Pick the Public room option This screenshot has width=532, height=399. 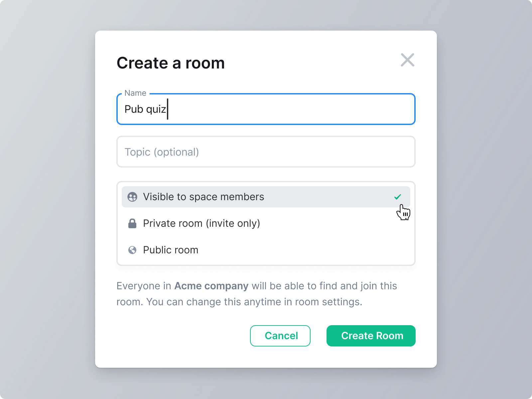coord(266,250)
